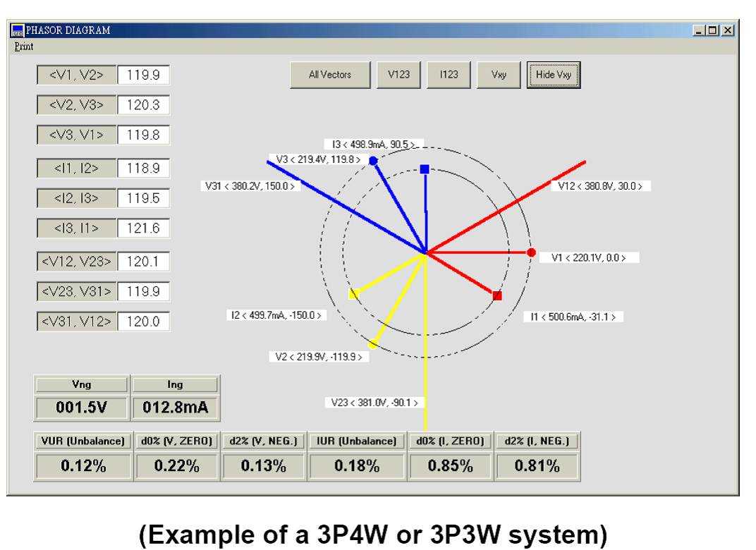Viewport: 756px width, 550px height.
Task: Click the blue I3 square marker
Action: 425,169
